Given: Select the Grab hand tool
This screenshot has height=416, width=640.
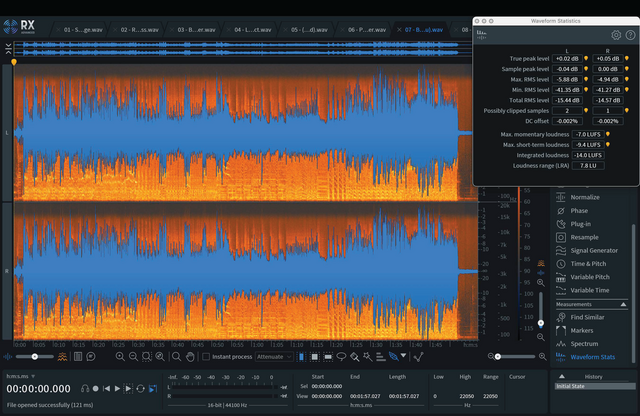Looking at the screenshot, I should tap(190, 356).
